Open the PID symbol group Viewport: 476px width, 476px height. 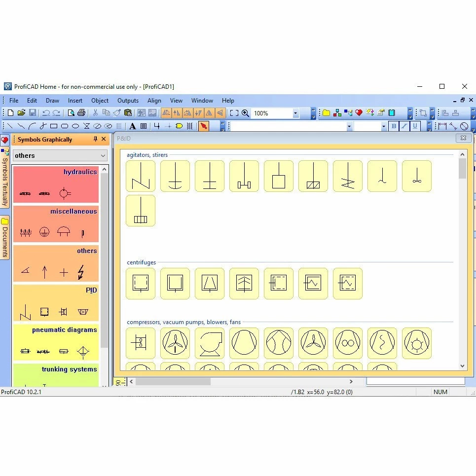(56, 303)
